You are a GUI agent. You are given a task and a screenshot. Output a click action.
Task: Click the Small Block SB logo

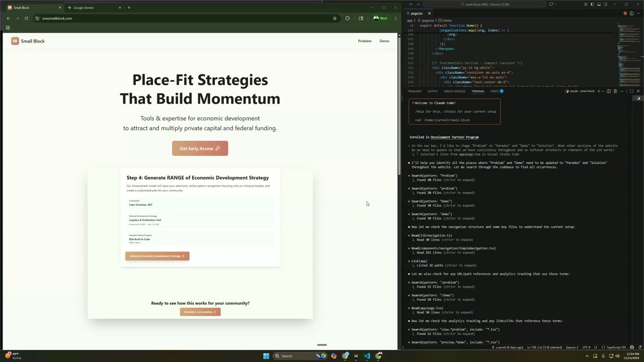coord(15,41)
